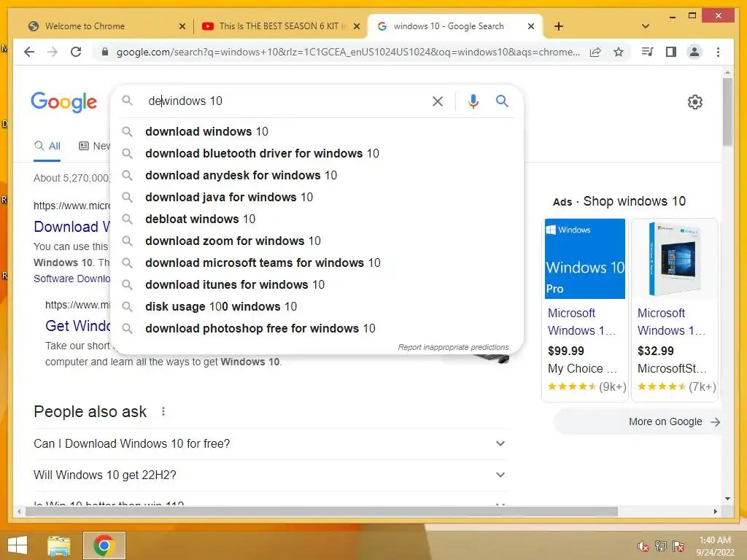Click the horizontal scrollbar right arrow
Image resolution: width=747 pixels, height=560 pixels.
716,511
